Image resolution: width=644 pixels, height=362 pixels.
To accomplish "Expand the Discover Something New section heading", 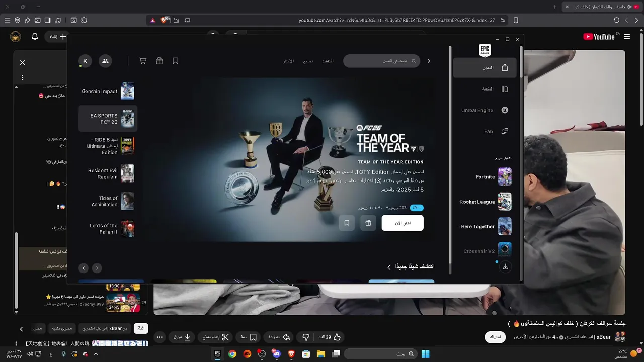I will 410,267.
